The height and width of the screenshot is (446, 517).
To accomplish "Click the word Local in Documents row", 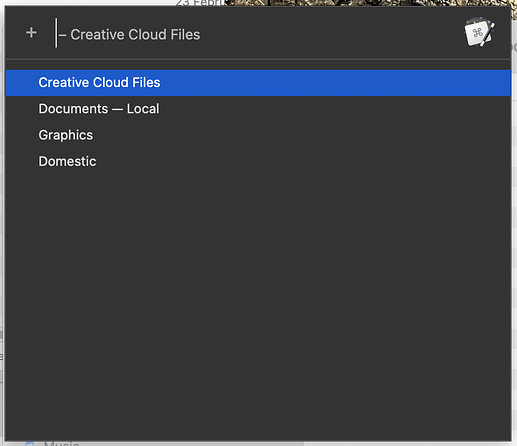I will click(143, 109).
